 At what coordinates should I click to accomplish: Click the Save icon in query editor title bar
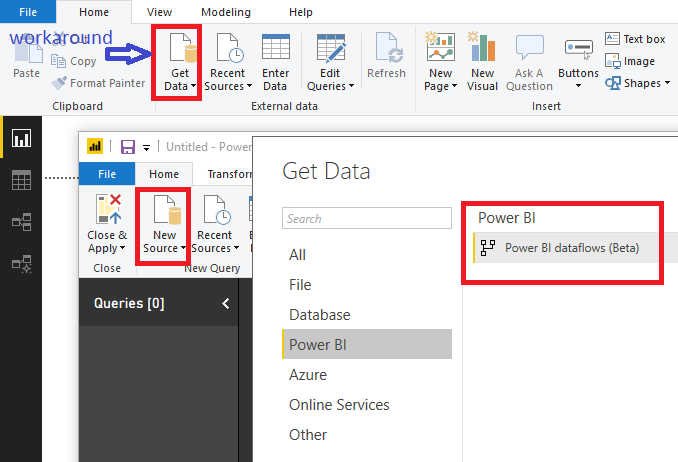click(128, 147)
